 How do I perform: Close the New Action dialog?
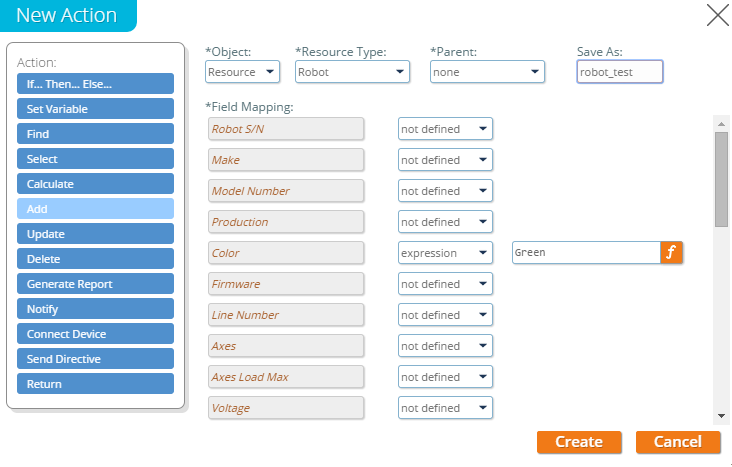coord(717,15)
